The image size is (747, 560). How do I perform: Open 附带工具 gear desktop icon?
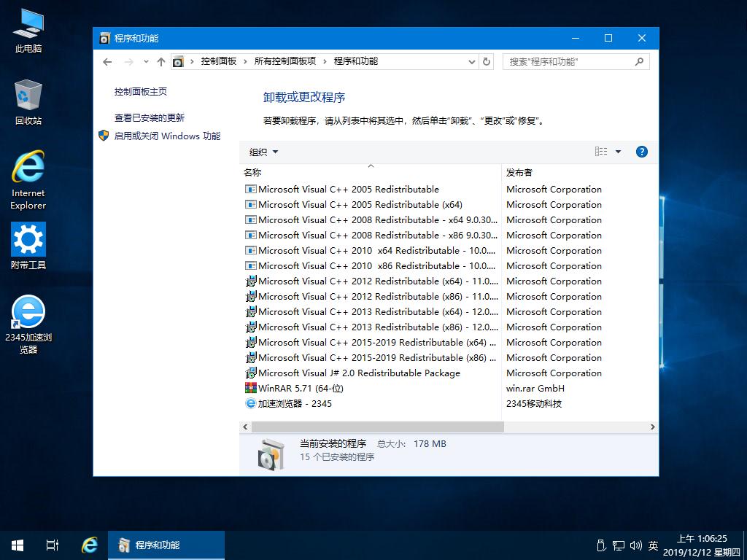pyautogui.click(x=28, y=246)
